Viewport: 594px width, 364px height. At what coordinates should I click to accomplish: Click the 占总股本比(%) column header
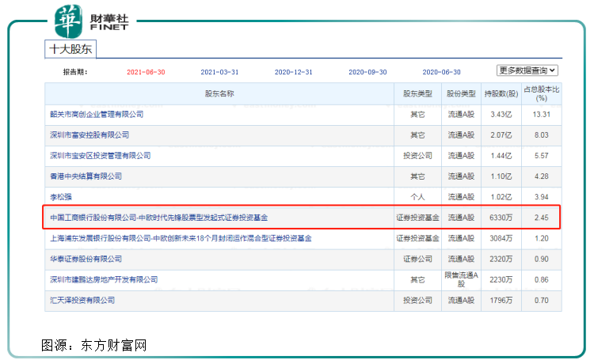point(542,94)
